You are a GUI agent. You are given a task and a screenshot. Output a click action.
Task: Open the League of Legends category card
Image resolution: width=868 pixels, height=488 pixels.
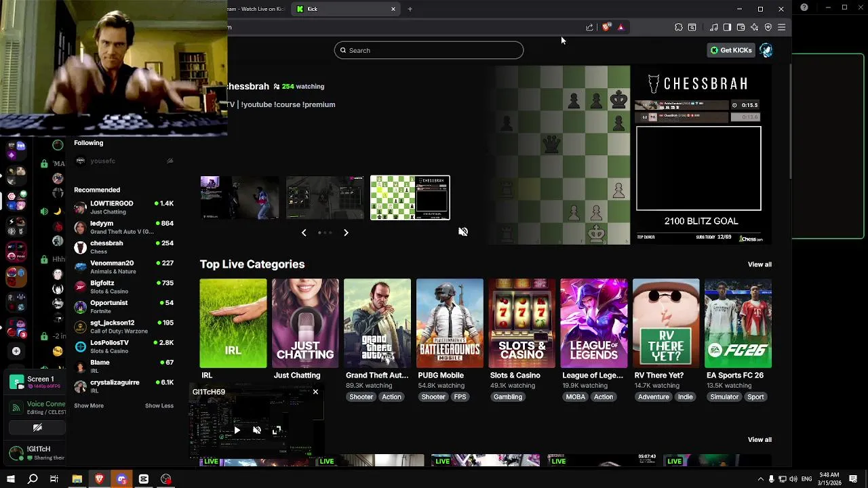click(x=594, y=323)
